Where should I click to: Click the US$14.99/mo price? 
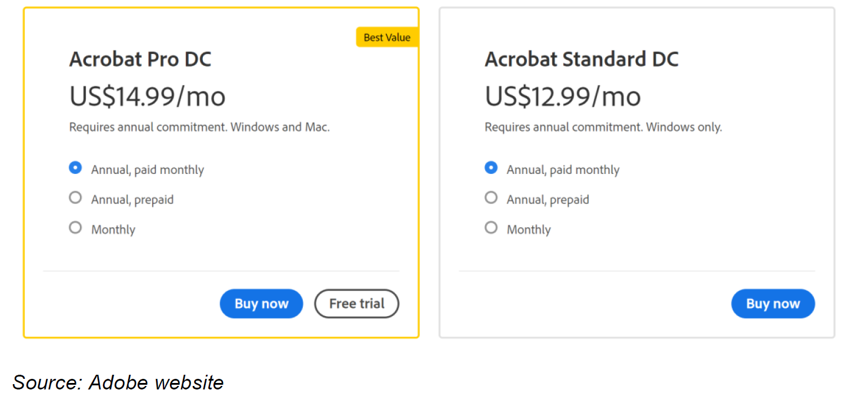tap(147, 96)
